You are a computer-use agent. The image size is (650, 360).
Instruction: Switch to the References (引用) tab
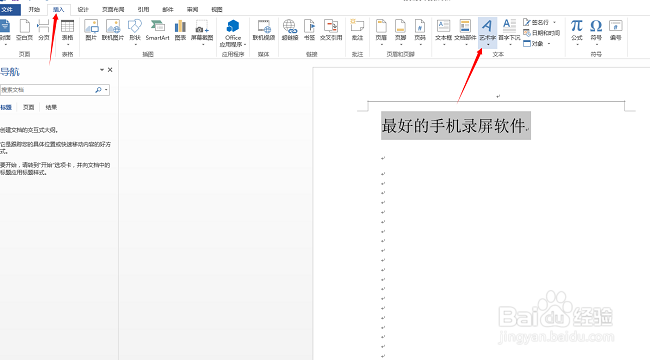tap(143, 9)
